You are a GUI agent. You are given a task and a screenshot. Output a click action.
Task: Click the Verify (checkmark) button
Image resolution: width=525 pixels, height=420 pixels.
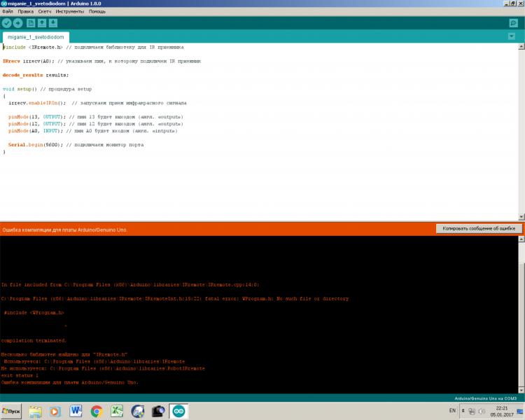(7, 23)
